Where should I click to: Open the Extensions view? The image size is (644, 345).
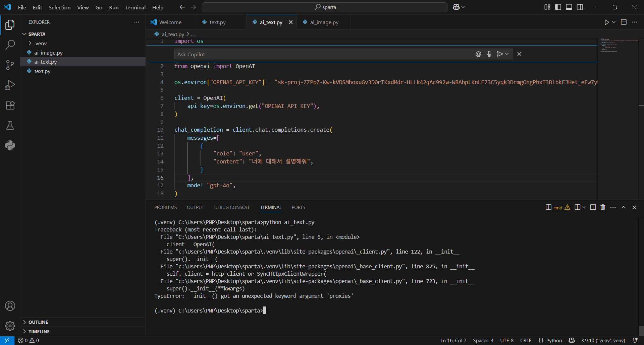(10, 105)
